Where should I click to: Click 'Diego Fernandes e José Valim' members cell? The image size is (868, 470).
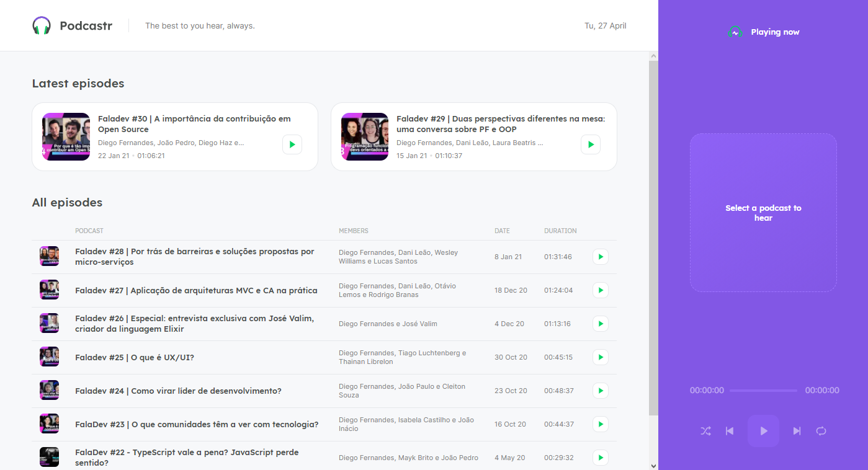[388, 324]
